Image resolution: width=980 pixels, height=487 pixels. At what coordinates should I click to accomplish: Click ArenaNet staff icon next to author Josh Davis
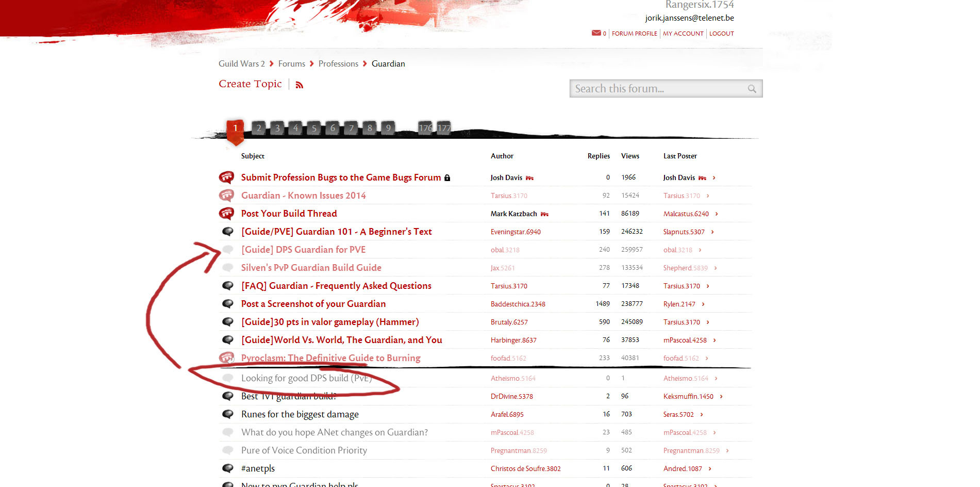[529, 178]
